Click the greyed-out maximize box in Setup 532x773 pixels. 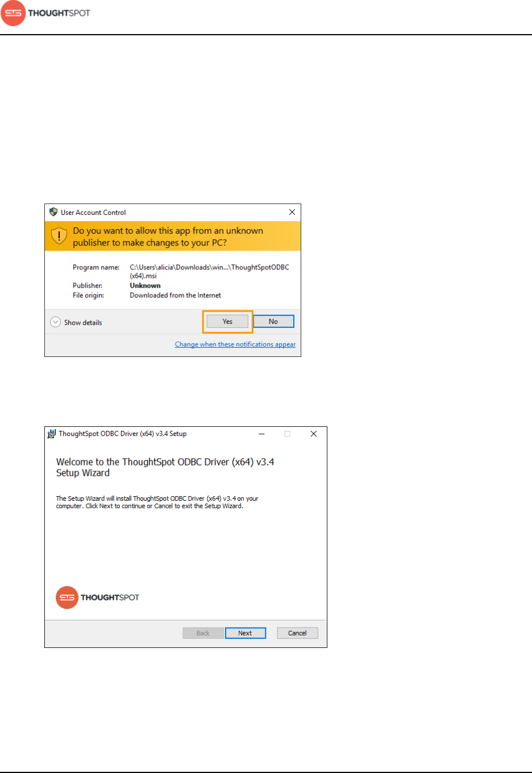tap(288, 434)
